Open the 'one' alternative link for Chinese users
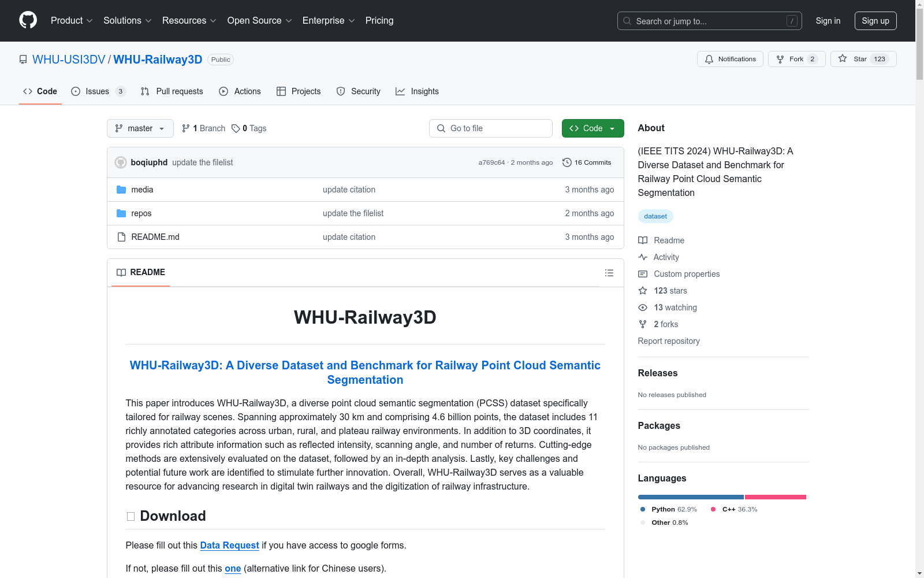The width and height of the screenshot is (924, 578). click(233, 568)
